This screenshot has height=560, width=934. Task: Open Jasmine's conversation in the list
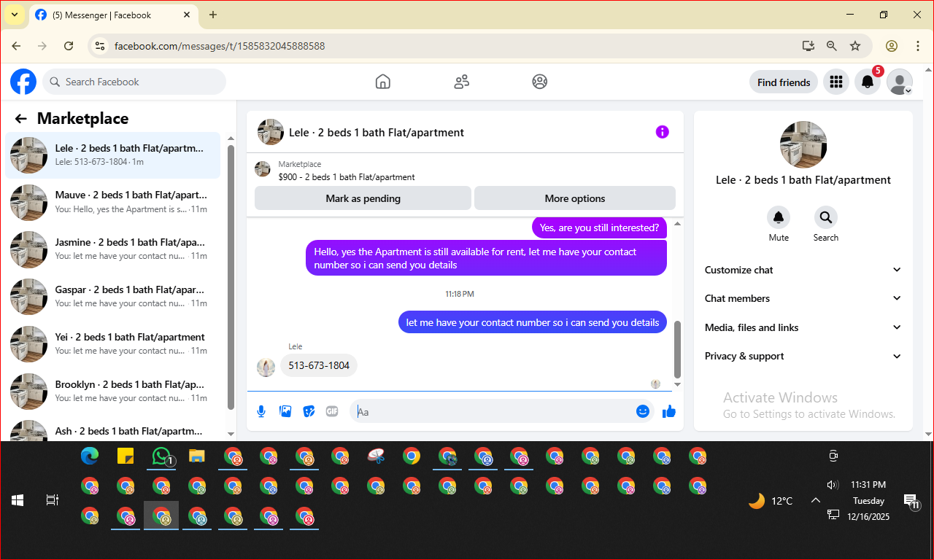tap(113, 249)
